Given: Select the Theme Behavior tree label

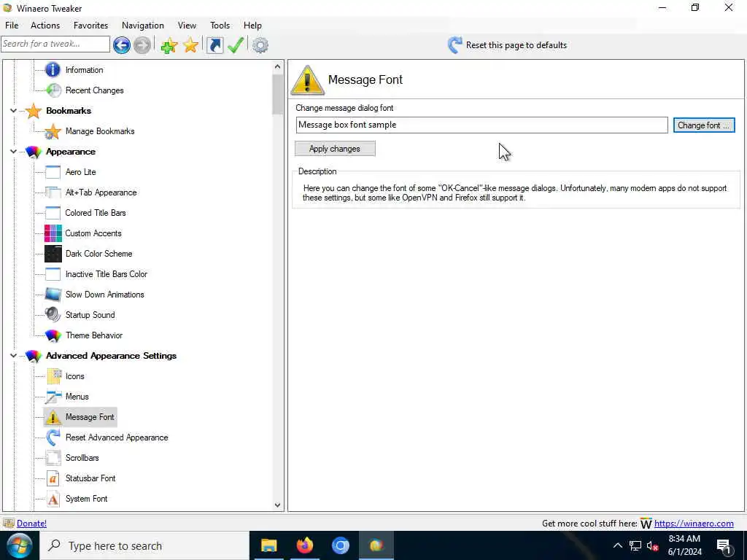Looking at the screenshot, I should coord(94,335).
